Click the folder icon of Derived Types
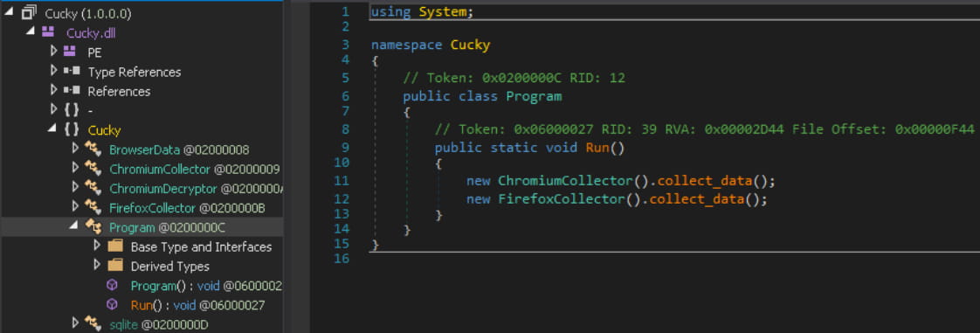Viewport: 980px width, 333px height. (x=115, y=266)
